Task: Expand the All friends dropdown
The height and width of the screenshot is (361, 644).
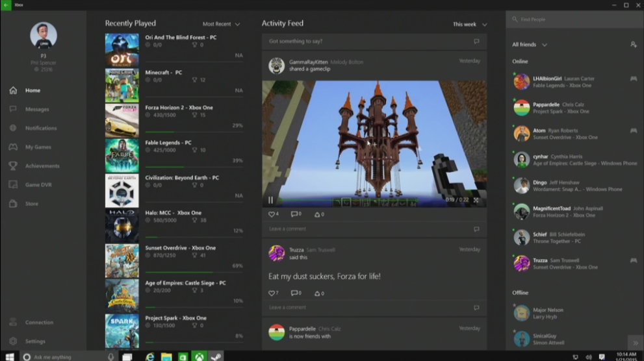Action: tap(530, 44)
